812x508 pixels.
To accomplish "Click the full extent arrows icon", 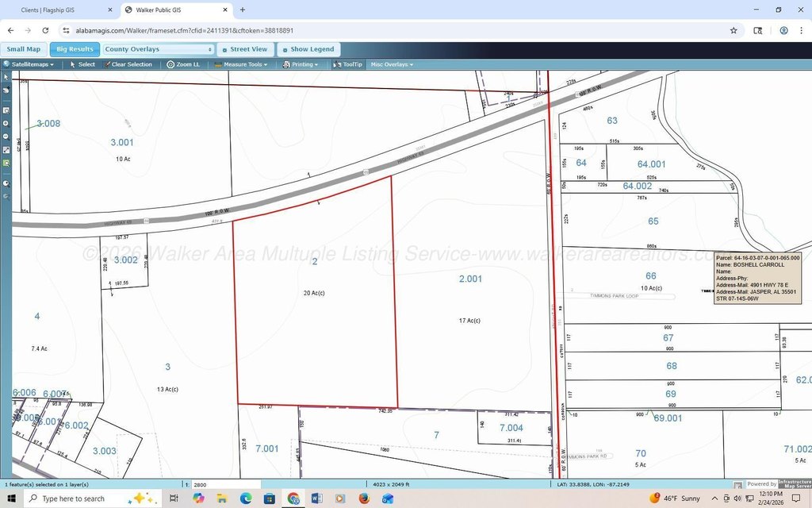I will (x=6, y=150).
